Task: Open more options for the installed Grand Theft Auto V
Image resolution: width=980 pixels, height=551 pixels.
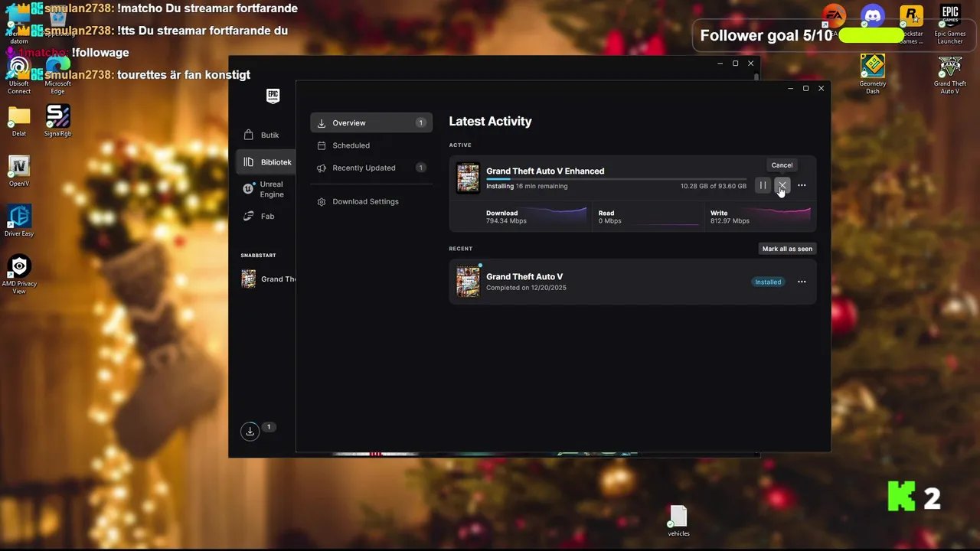Action: 802,282
